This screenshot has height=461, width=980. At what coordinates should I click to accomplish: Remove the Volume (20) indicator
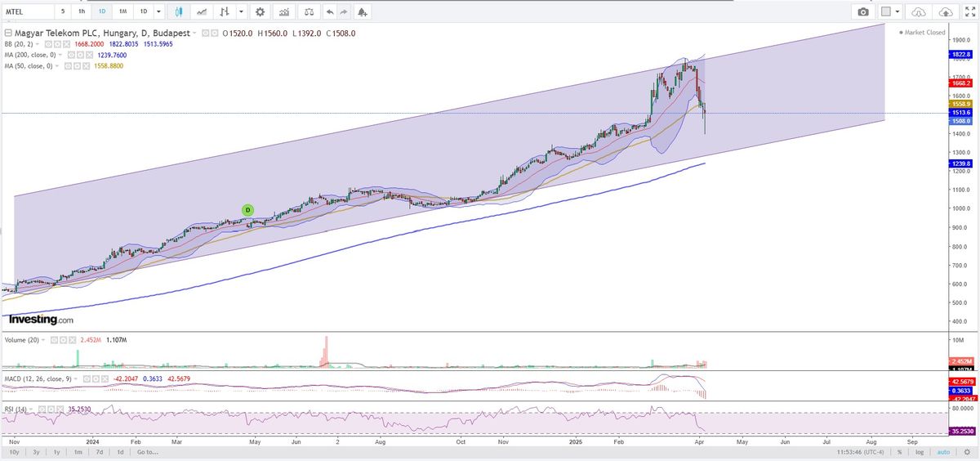click(73, 340)
